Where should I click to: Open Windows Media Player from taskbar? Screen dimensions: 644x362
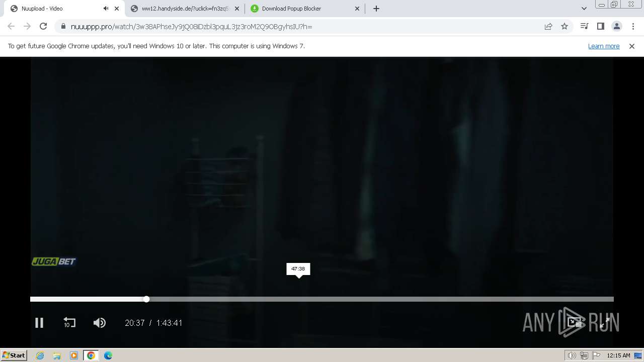74,355
